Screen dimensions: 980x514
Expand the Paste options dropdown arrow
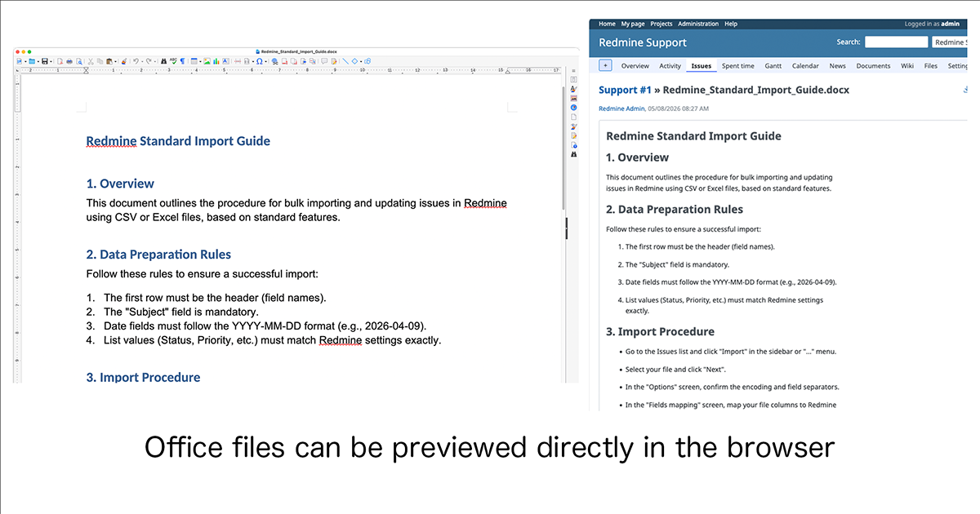click(x=116, y=61)
